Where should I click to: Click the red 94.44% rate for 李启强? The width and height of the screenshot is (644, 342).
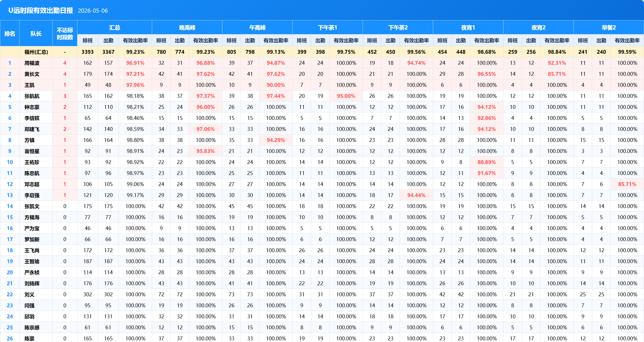click(x=416, y=195)
